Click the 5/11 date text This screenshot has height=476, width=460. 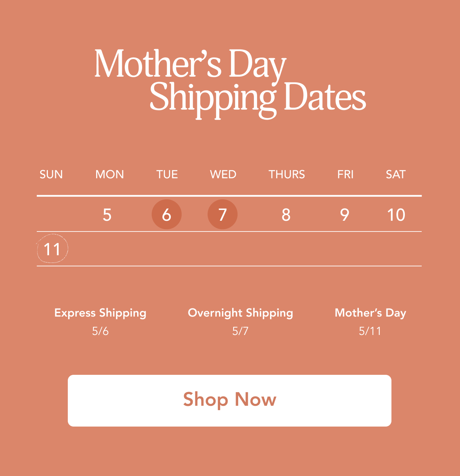pyautogui.click(x=370, y=331)
